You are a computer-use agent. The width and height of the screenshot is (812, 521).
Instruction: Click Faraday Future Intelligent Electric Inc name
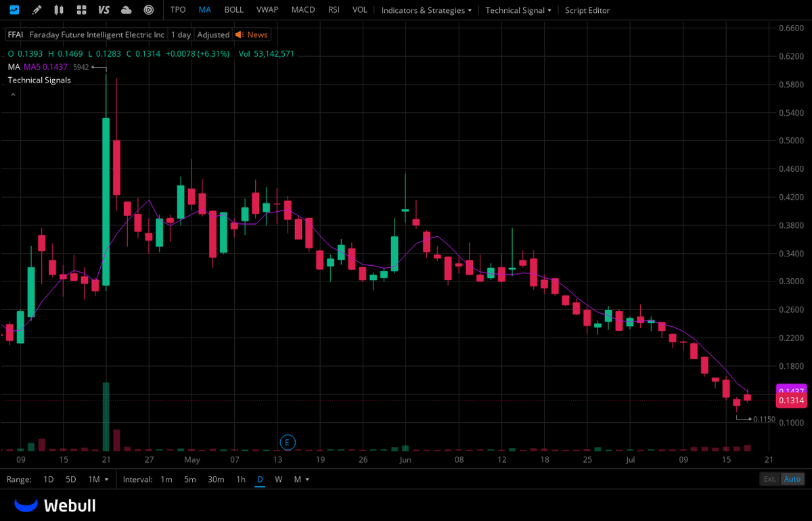tap(97, 35)
